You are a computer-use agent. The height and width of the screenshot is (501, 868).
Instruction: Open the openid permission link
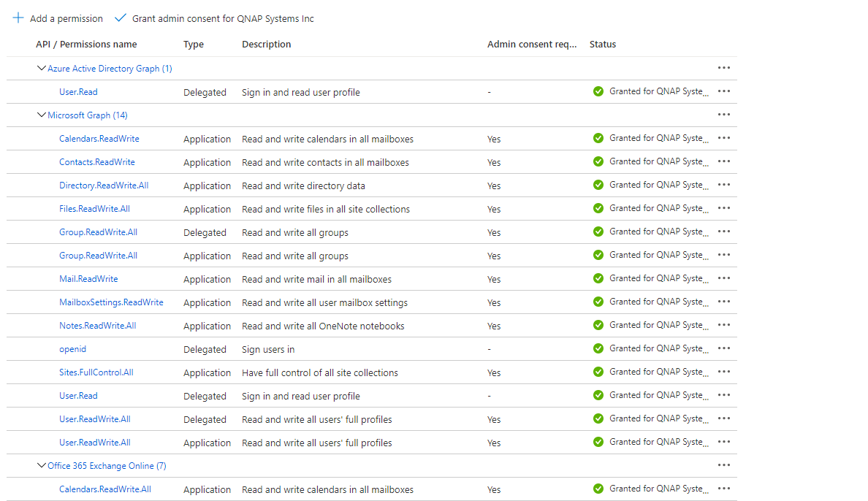tap(72, 349)
